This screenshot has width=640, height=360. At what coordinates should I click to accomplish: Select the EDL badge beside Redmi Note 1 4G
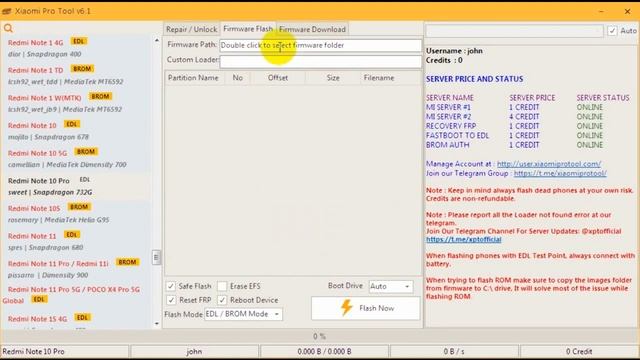click(79, 41)
